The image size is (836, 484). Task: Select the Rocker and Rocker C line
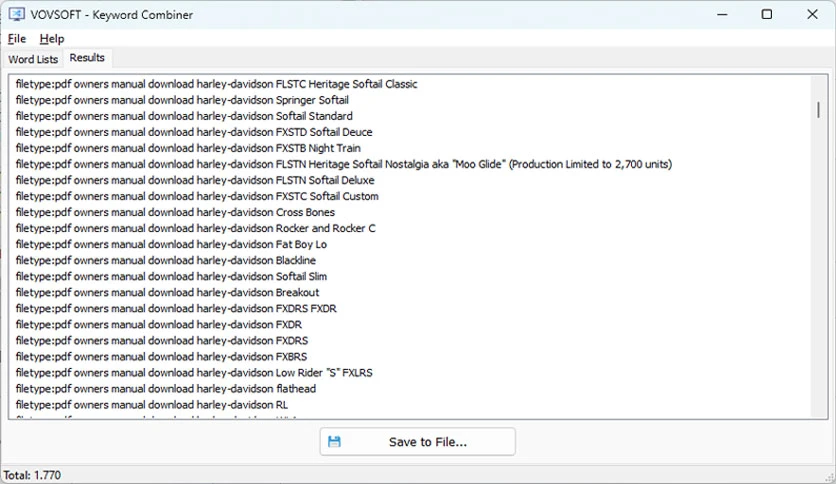coord(196,228)
